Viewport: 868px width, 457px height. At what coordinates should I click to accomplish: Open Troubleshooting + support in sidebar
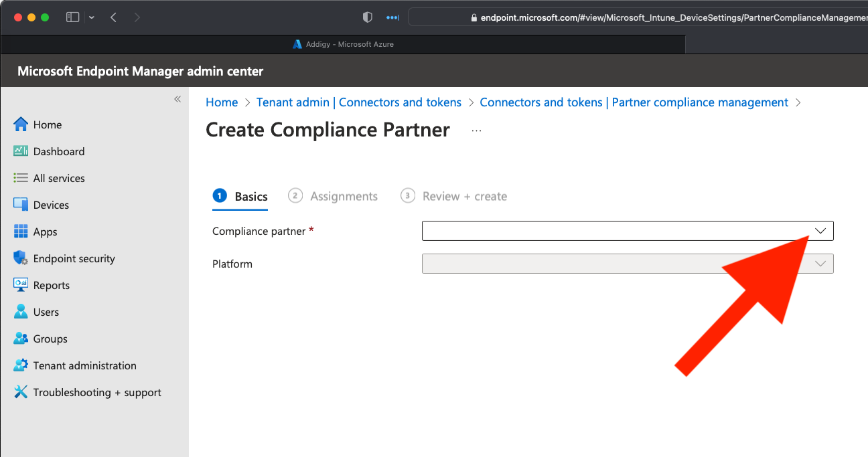pyautogui.click(x=97, y=392)
